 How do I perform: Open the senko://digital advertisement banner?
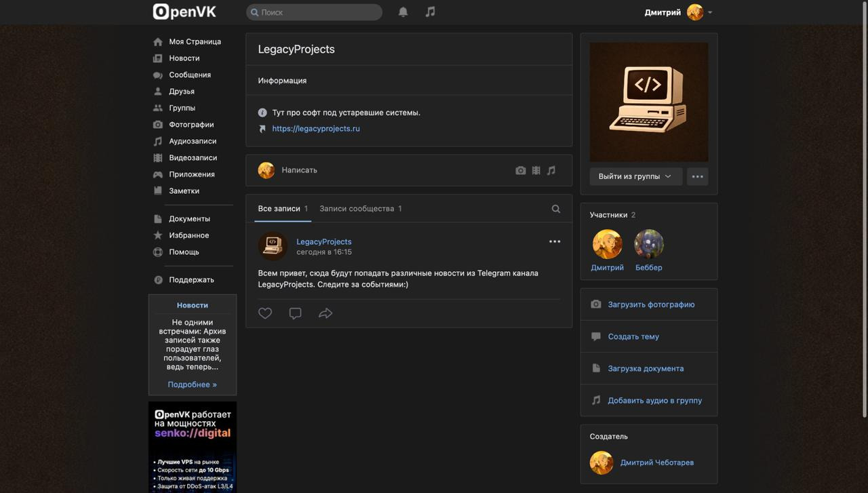(x=193, y=447)
